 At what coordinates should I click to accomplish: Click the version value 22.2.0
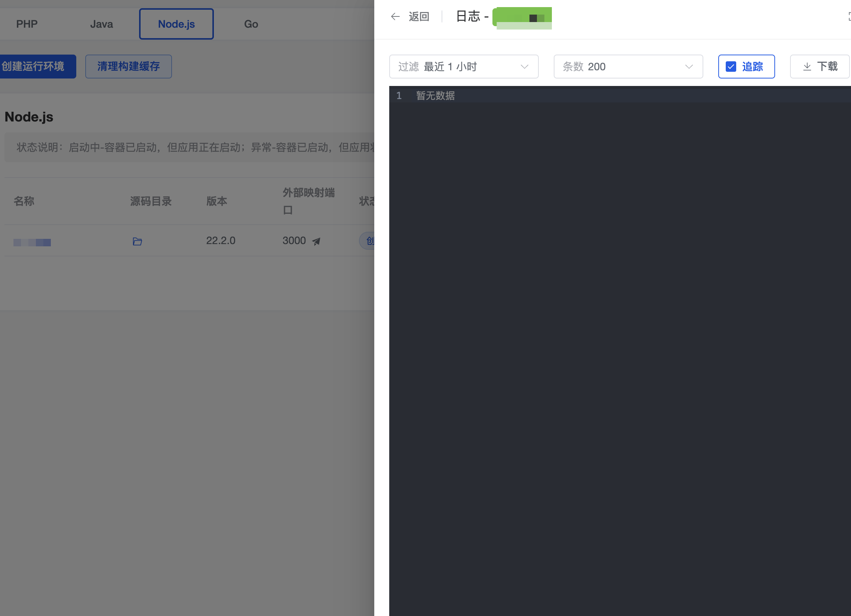pos(221,240)
